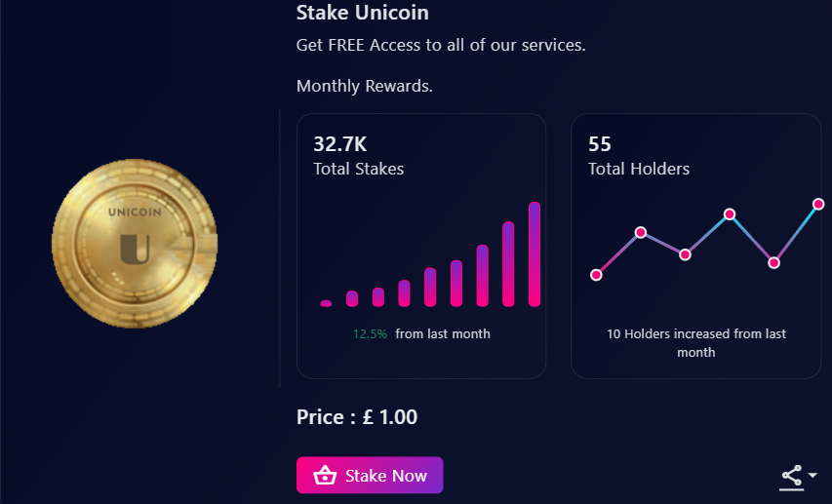This screenshot has height=504, width=832.
Task: Click the tallest bar in Total Stakes chart
Action: [535, 253]
